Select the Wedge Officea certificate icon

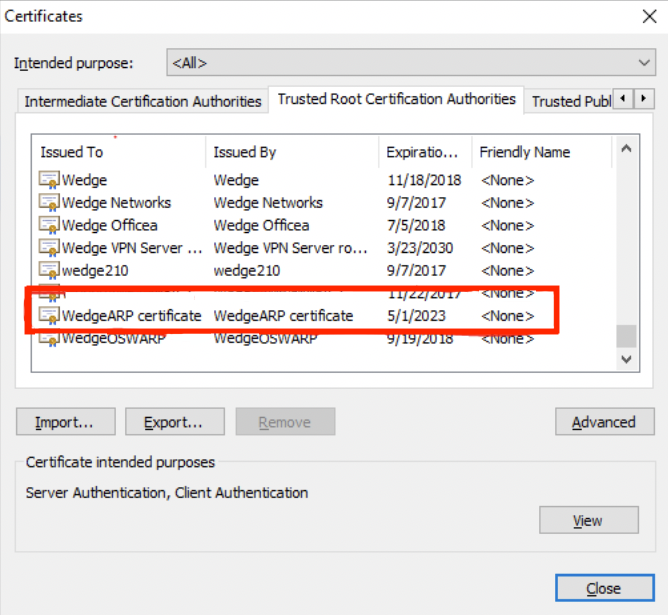coord(49,225)
